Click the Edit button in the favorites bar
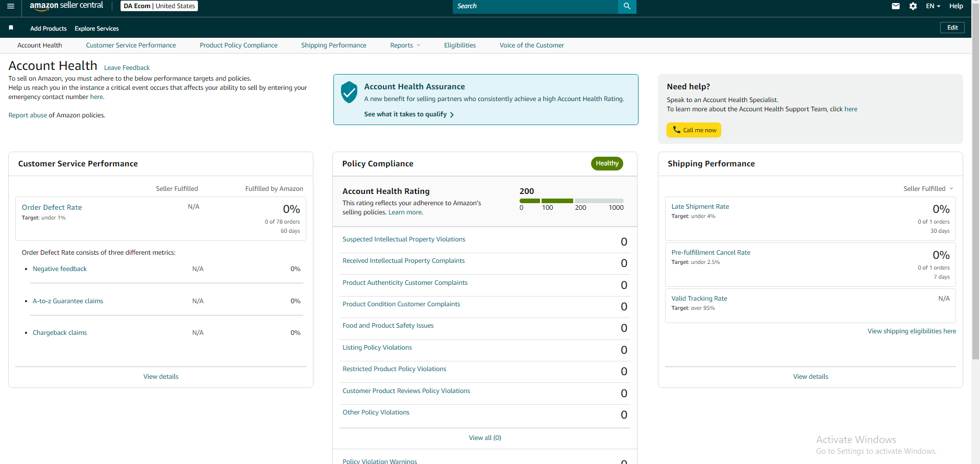Image resolution: width=980 pixels, height=464 pixels. click(952, 28)
